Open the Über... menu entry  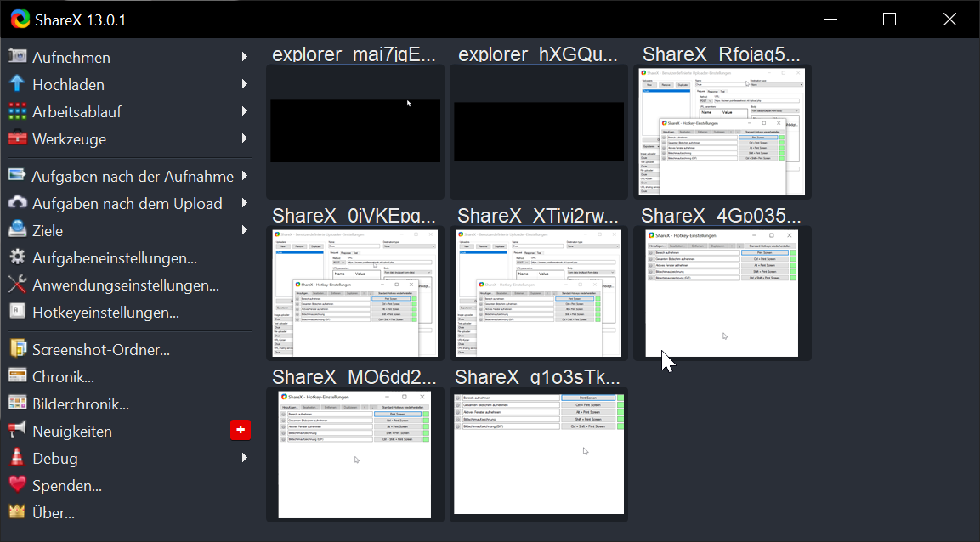[54, 512]
